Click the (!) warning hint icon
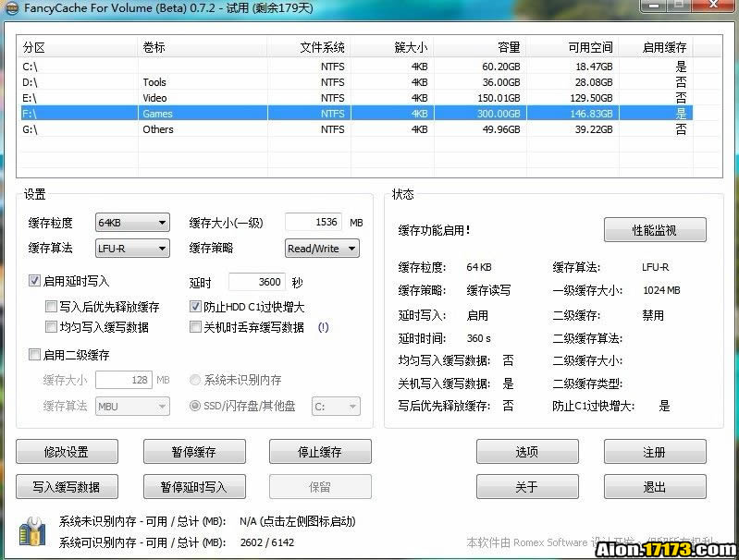 tap(324, 327)
